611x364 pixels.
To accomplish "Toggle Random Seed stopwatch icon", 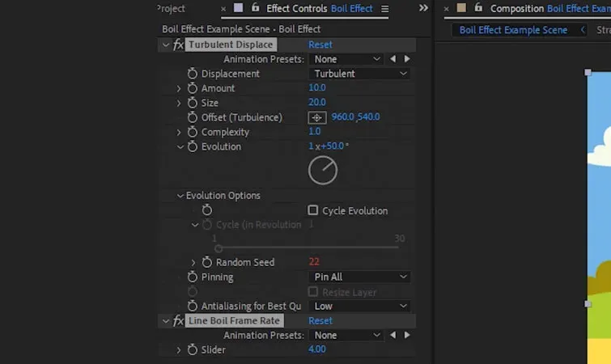I will point(207,262).
